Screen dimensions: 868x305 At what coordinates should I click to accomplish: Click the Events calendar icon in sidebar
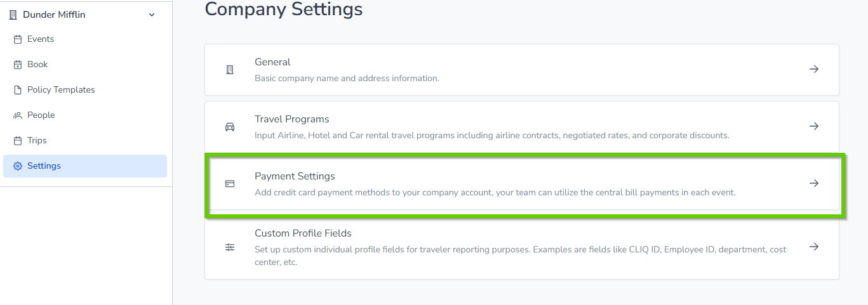tap(18, 39)
